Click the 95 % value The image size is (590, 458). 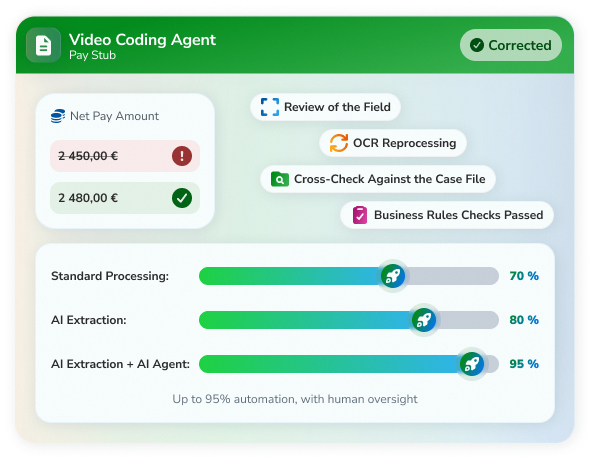524,364
